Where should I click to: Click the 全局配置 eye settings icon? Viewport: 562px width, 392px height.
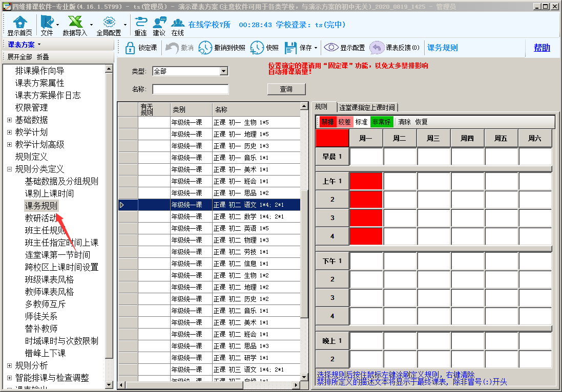109,23
